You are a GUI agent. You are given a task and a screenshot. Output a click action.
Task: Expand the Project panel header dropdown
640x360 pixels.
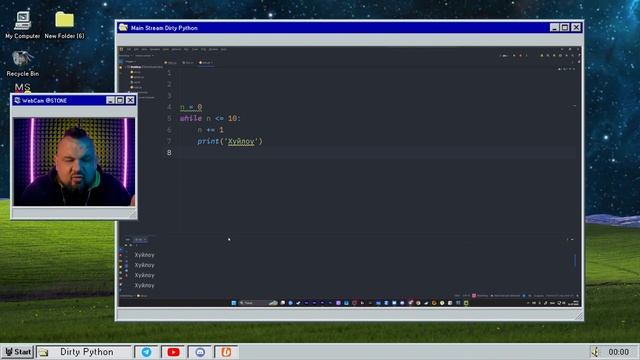click(131, 62)
